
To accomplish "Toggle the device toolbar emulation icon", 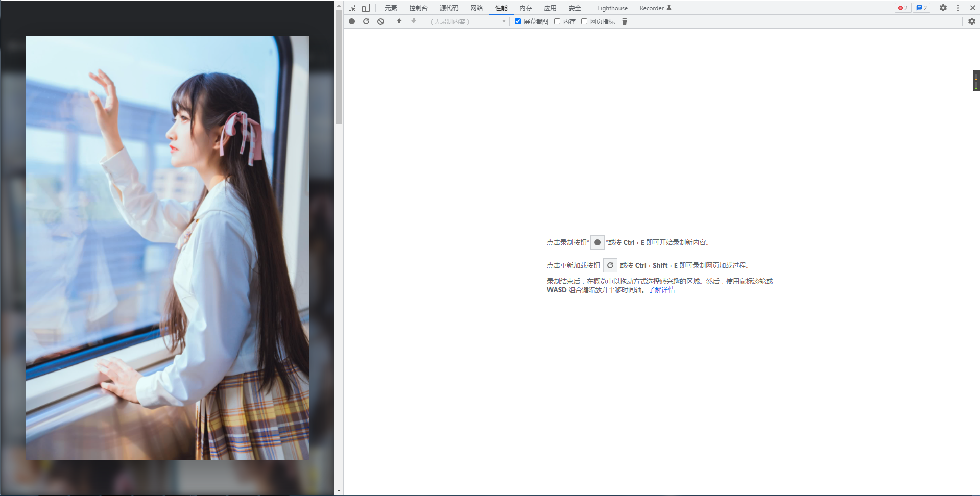I will [x=365, y=8].
